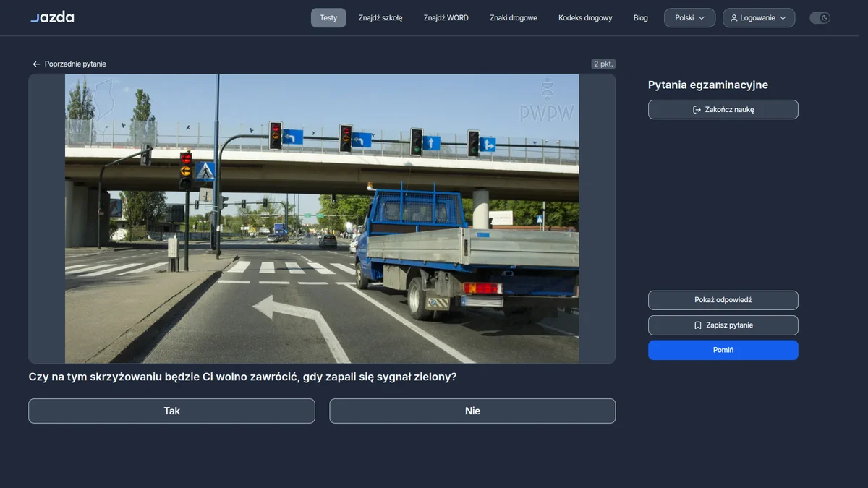This screenshot has height=488, width=868.
Task: Click the exit icon in Zakończ naukę
Action: pos(697,110)
